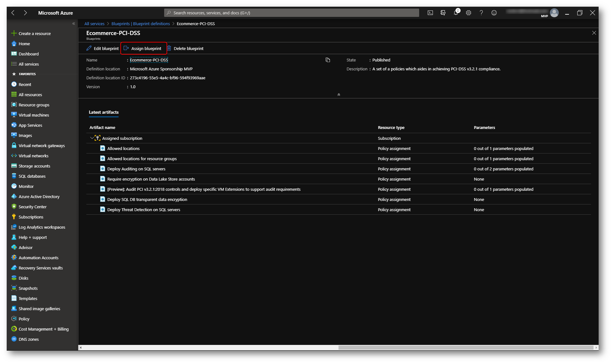Open Cost Management + Billing

pos(43,329)
